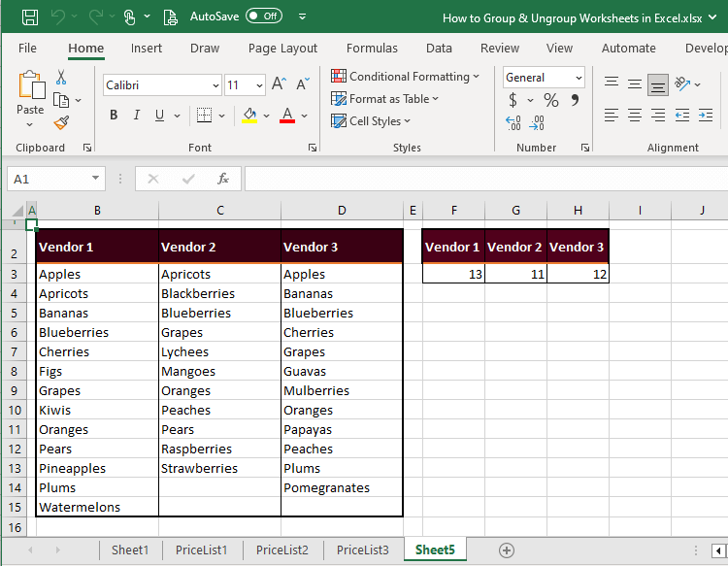The image size is (728, 566).
Task: Click the Insert Function fx icon
Action: point(222,179)
